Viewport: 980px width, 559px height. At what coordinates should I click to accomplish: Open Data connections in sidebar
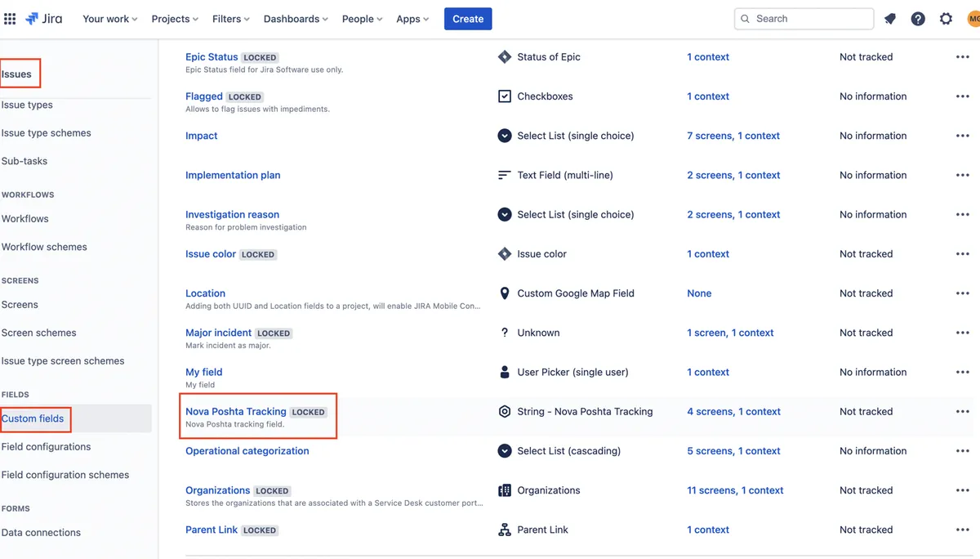click(41, 533)
